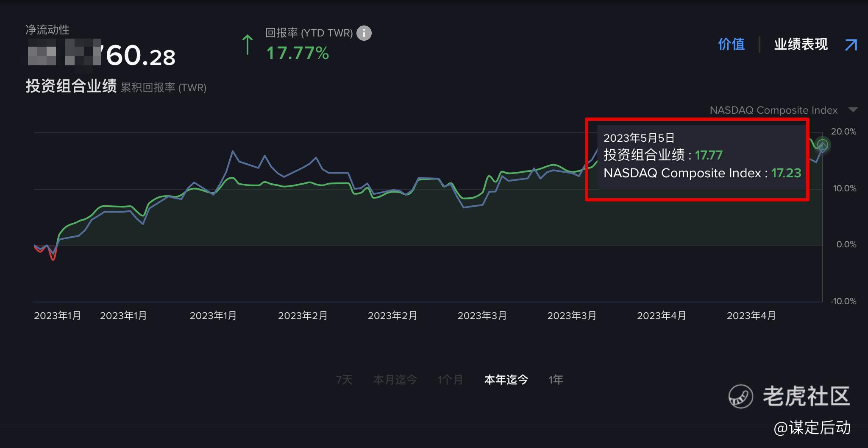
Task: Open the expand arrow icon beside 业绩表现
Action: point(851,45)
